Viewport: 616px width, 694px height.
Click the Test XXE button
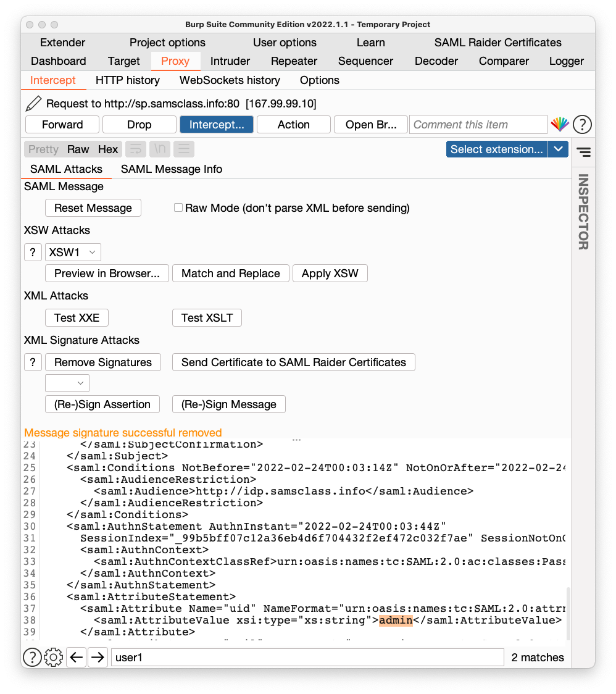[x=77, y=317]
